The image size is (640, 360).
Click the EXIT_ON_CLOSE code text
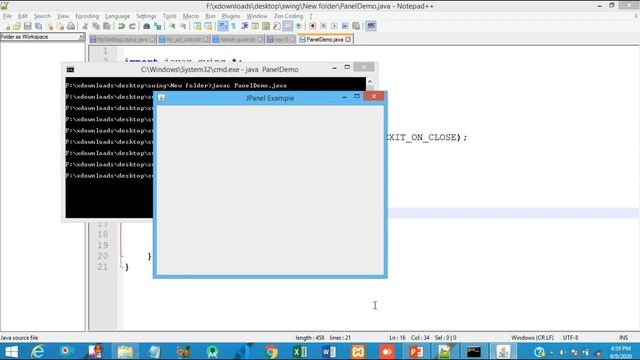coord(422,138)
